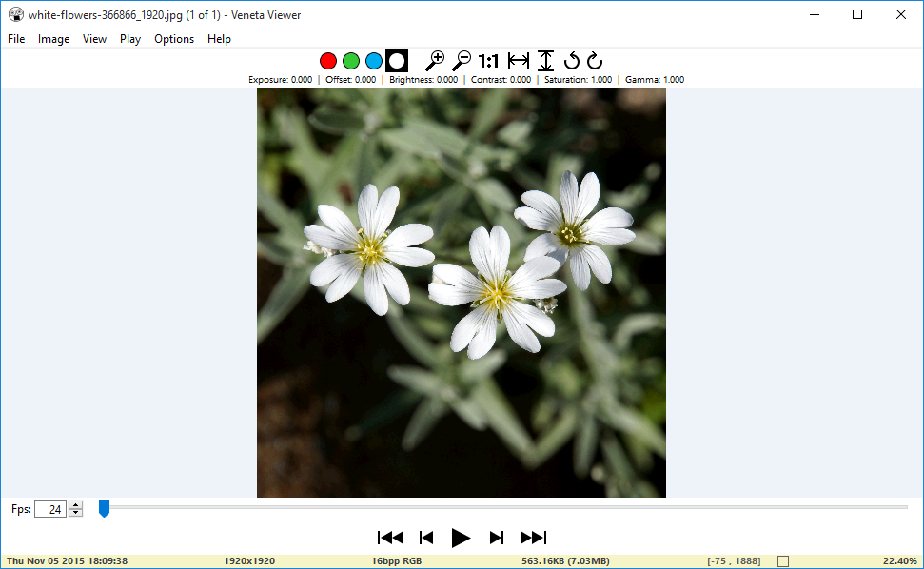Click the zoom out magnifier icon
Image resolution: width=924 pixels, height=569 pixels.
pos(462,61)
